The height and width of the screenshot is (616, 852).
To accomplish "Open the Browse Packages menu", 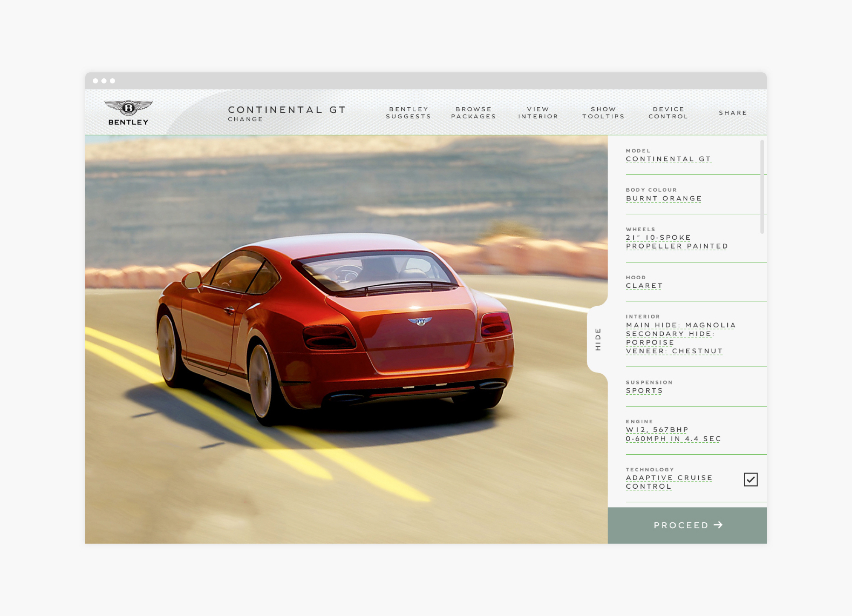I will coord(474,113).
